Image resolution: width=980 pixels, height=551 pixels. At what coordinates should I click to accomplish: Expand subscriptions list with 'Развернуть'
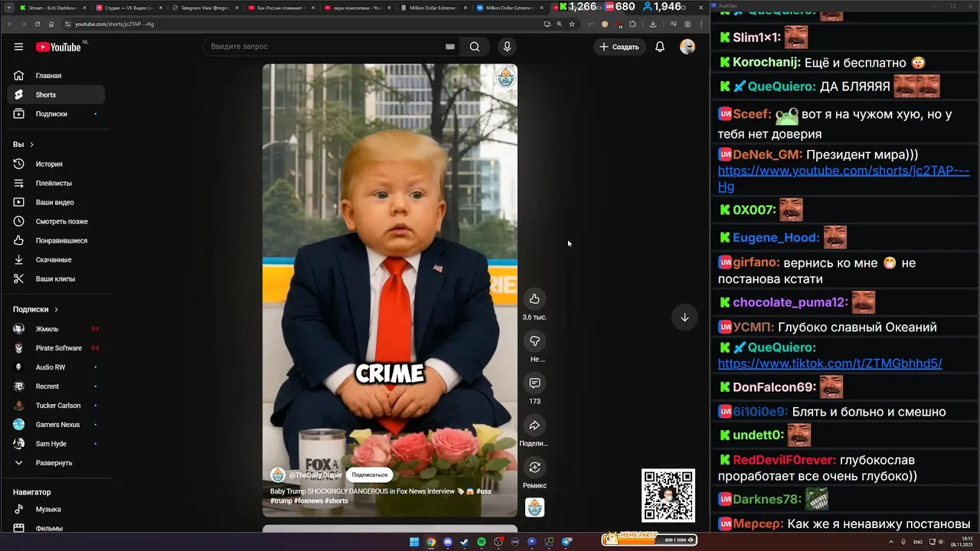click(x=54, y=463)
